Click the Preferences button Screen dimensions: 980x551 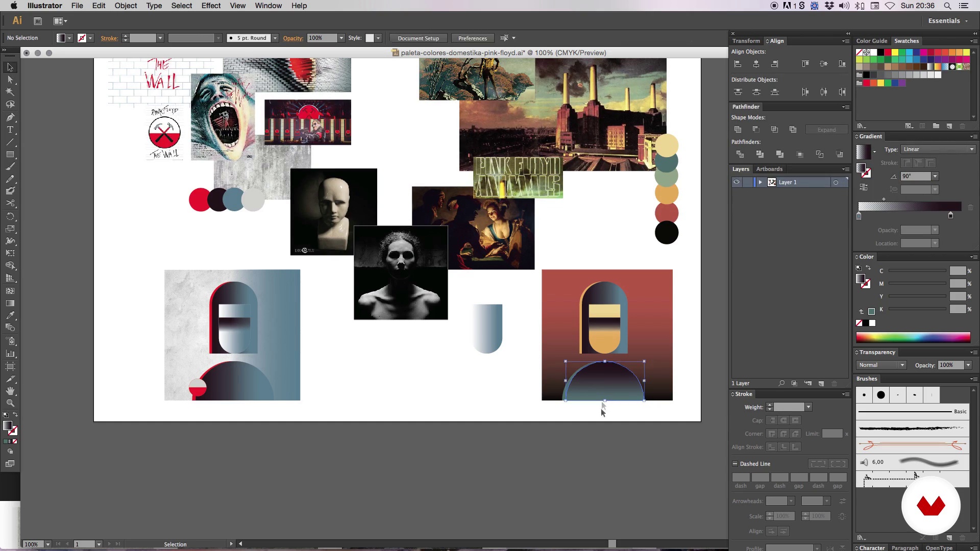pos(472,38)
